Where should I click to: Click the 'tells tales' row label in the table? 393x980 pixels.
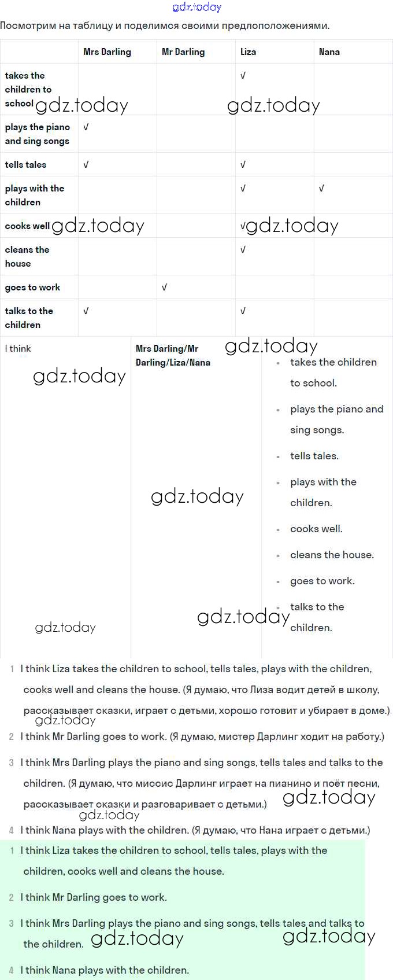point(25,165)
